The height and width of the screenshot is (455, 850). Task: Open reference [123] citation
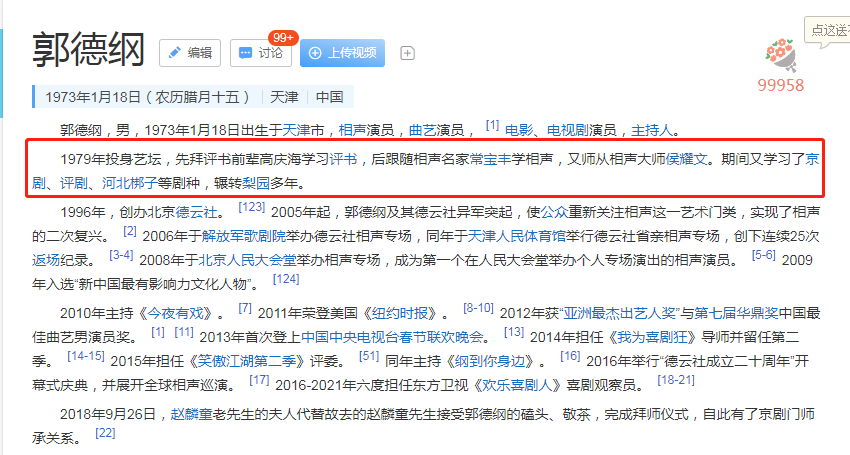click(x=252, y=207)
